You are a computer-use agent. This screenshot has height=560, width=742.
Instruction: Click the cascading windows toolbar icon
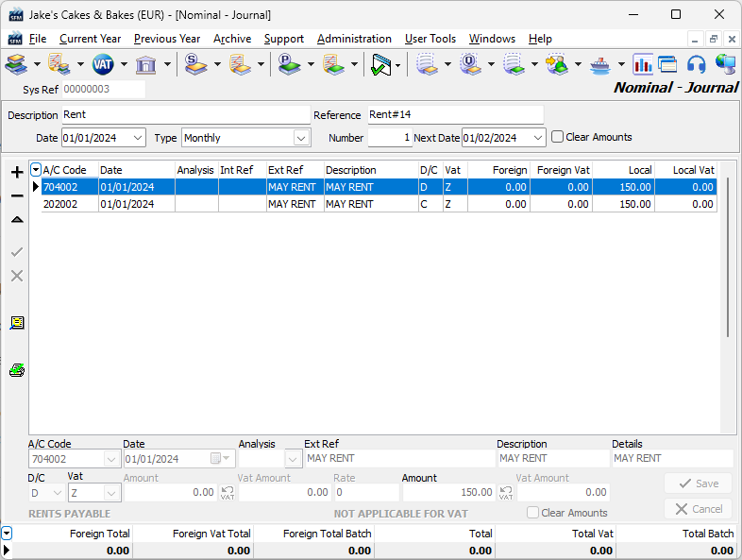click(x=667, y=64)
